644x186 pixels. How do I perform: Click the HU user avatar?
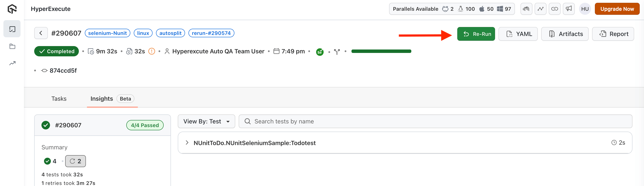[585, 9]
